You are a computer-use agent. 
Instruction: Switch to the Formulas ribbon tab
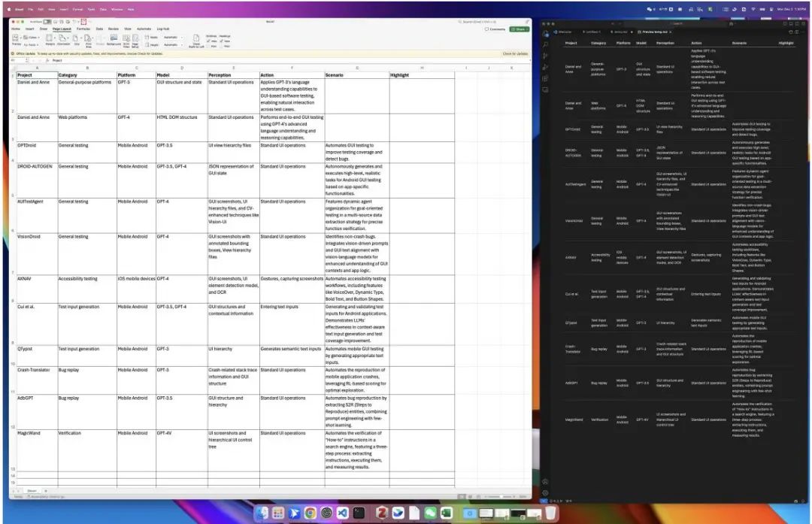coord(83,29)
